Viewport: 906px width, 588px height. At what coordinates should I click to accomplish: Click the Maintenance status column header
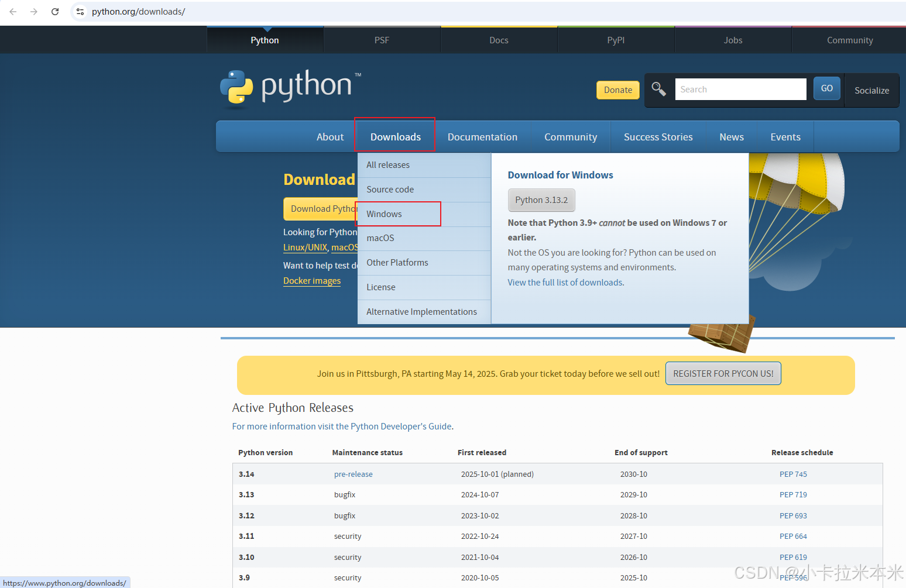tap(368, 453)
